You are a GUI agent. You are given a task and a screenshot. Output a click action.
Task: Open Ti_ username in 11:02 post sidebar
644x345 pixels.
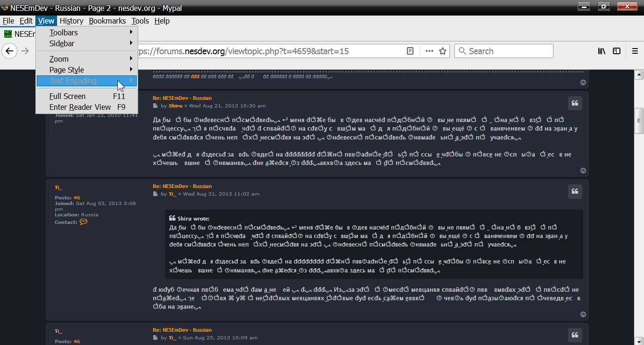pos(58,187)
